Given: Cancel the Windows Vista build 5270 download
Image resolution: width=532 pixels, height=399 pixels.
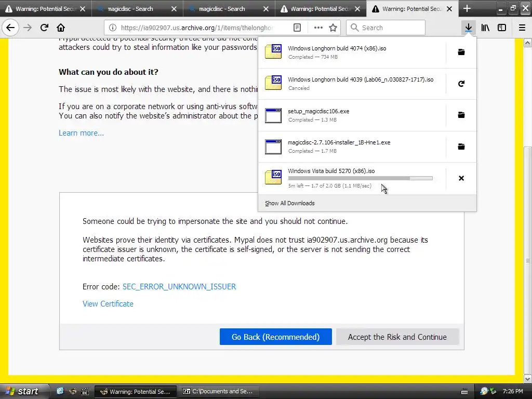Looking at the screenshot, I should 461,178.
